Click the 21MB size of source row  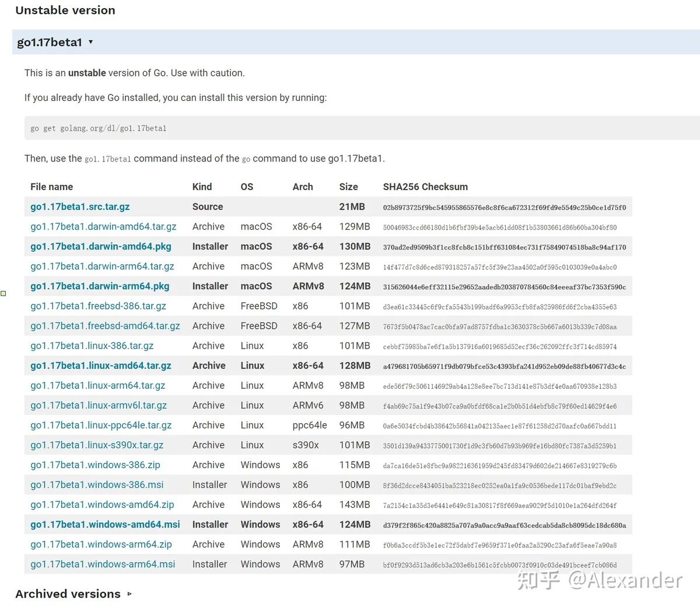[x=352, y=207]
